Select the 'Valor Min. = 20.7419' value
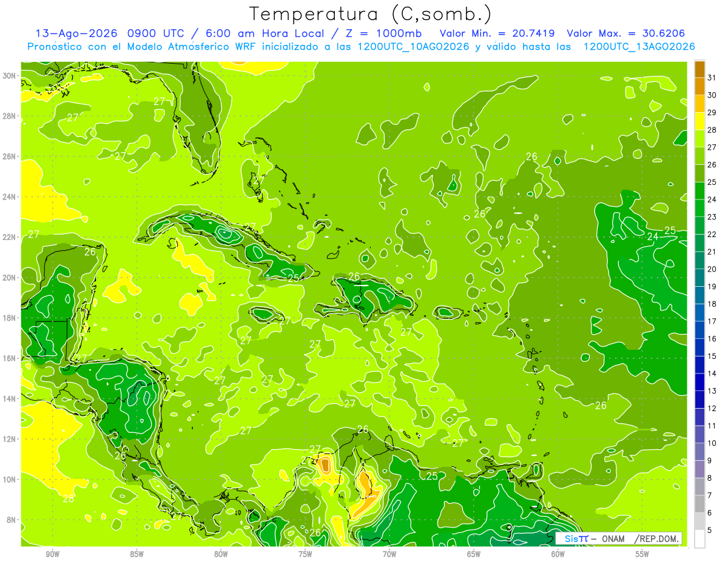The height and width of the screenshot is (562, 728). (497, 33)
